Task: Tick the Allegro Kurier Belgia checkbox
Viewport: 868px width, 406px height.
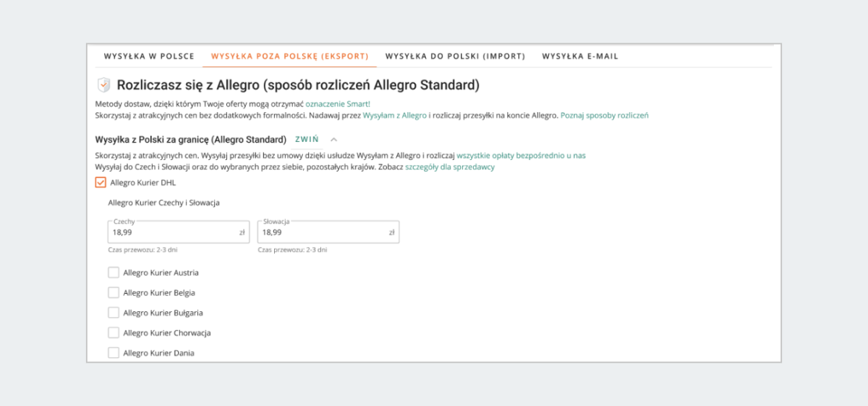Action: 114,293
